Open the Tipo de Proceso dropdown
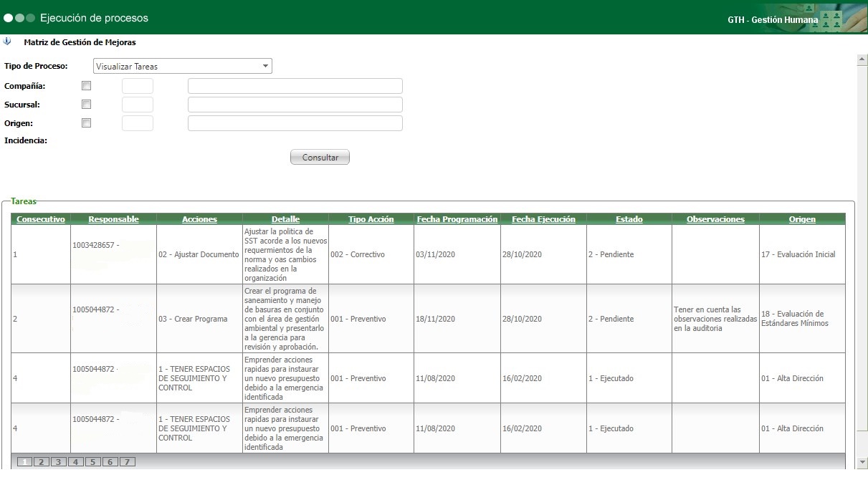Image resolution: width=868 pixels, height=495 pixels. tap(183, 67)
